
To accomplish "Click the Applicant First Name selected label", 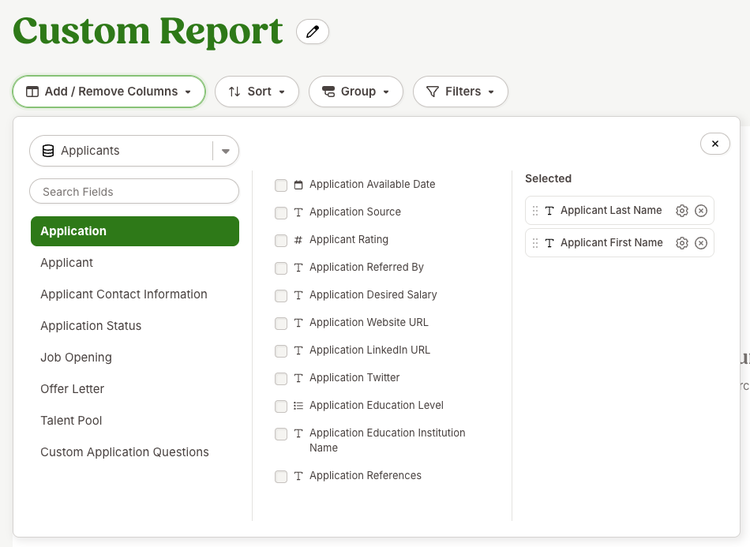I will coord(612,242).
